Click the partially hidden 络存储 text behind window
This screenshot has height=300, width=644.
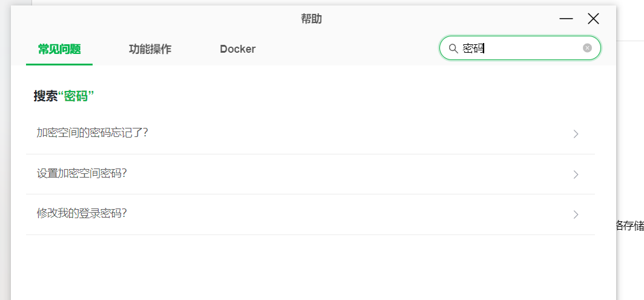630,226
